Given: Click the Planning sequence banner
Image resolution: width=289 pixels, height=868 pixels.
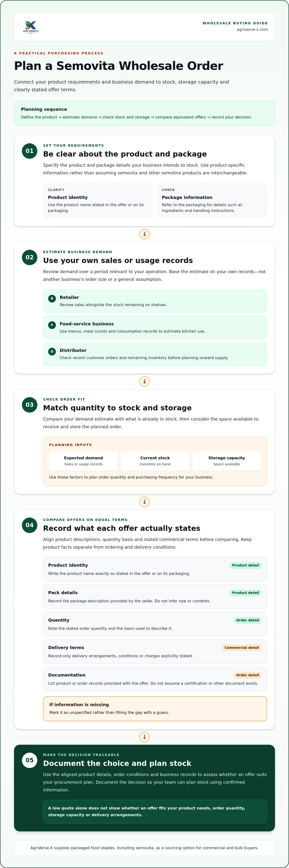Looking at the screenshot, I should [144, 113].
